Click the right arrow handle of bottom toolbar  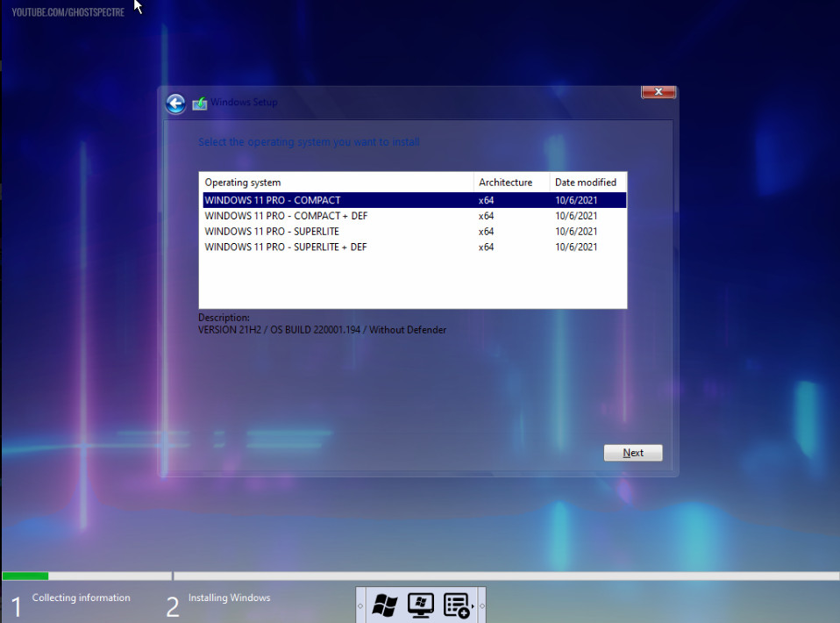482,605
